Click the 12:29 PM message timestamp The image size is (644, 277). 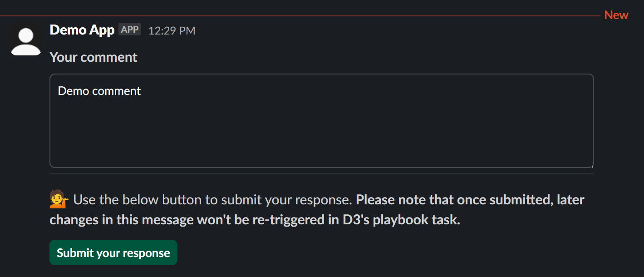[x=172, y=31]
